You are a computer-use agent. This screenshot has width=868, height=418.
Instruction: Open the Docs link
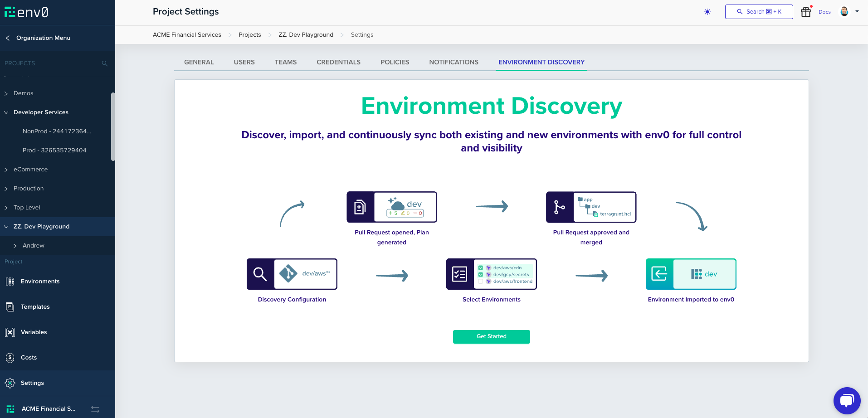(x=824, y=12)
